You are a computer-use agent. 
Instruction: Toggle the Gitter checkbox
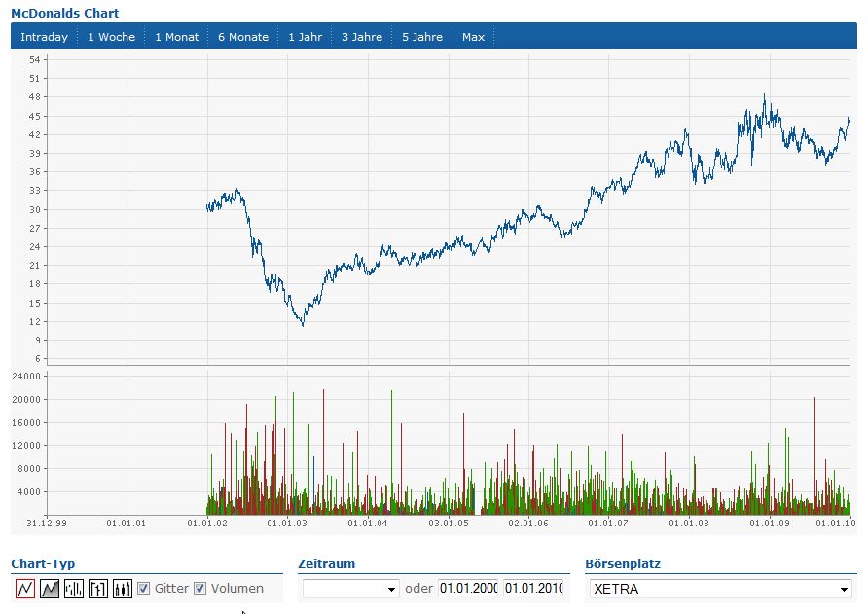[143, 588]
